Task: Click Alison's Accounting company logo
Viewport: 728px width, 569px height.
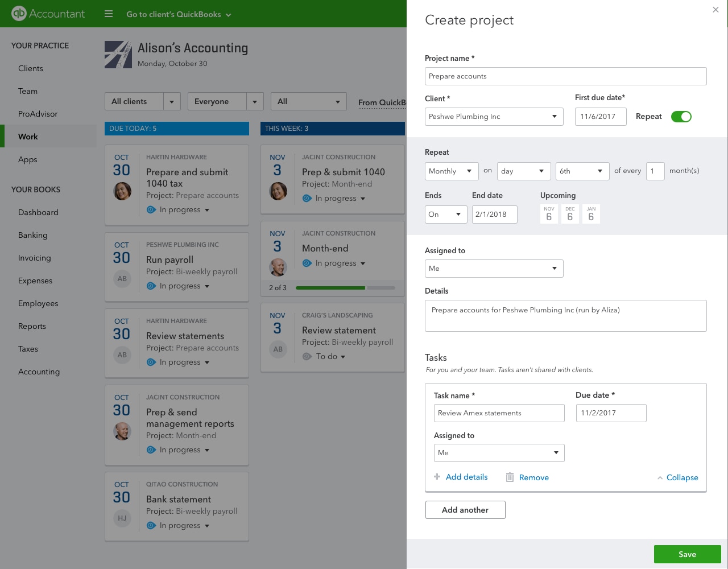Action: 118,55
